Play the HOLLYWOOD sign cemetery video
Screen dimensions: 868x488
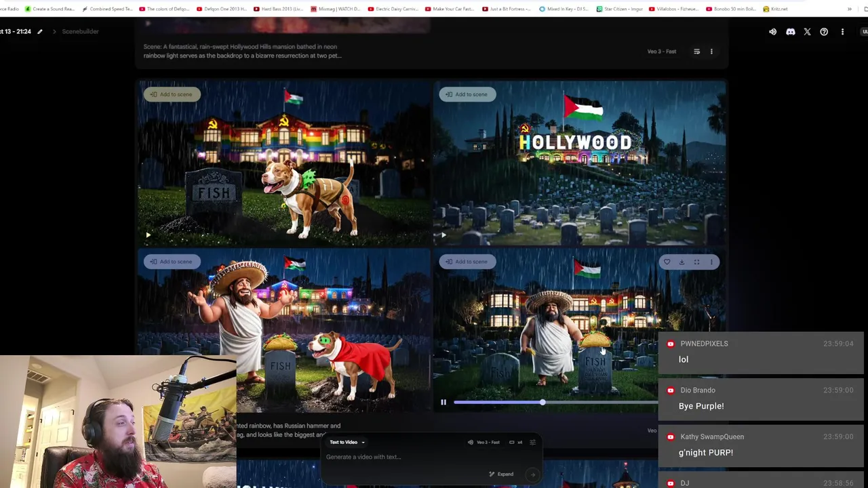pyautogui.click(x=443, y=235)
